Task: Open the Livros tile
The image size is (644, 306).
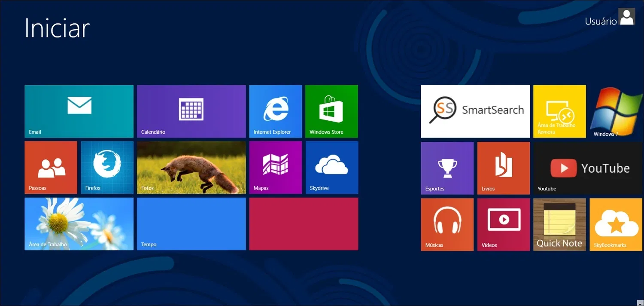Action: (x=503, y=167)
